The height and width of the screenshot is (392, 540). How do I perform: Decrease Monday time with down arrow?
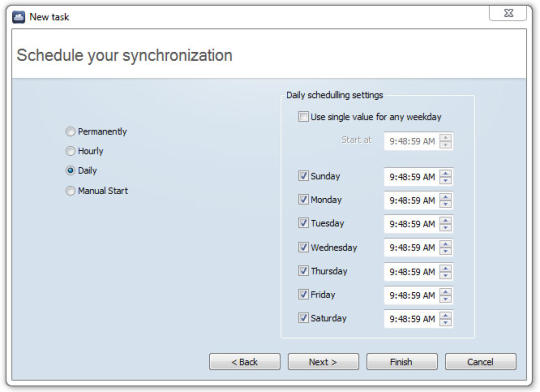pos(446,204)
